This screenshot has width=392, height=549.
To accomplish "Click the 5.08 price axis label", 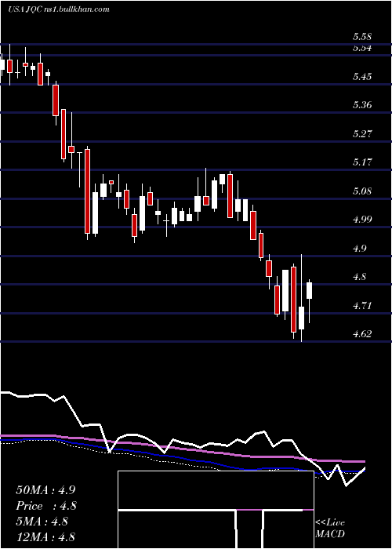I will coord(362,191).
